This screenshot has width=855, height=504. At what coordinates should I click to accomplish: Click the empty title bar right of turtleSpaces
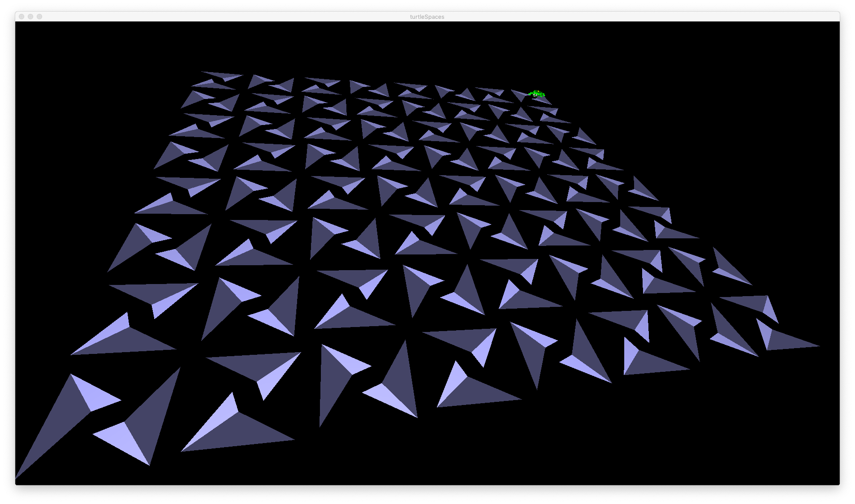click(627, 17)
